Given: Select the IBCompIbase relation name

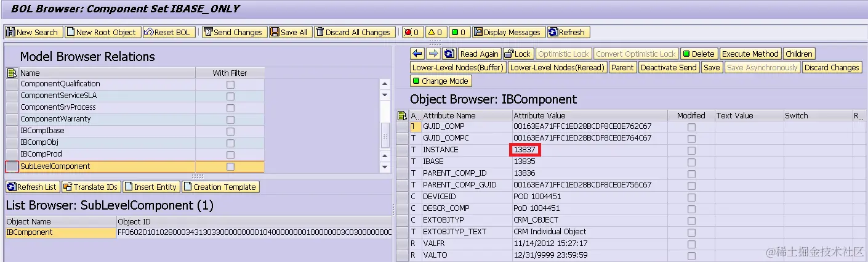Looking at the screenshot, I should (42, 131).
